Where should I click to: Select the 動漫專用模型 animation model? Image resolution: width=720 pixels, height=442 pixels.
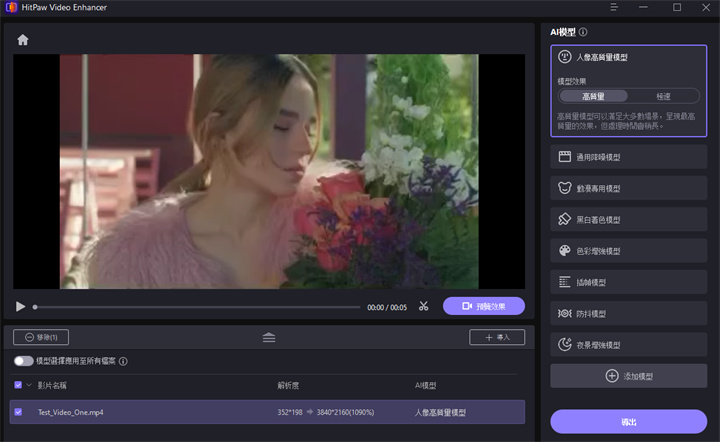point(628,188)
